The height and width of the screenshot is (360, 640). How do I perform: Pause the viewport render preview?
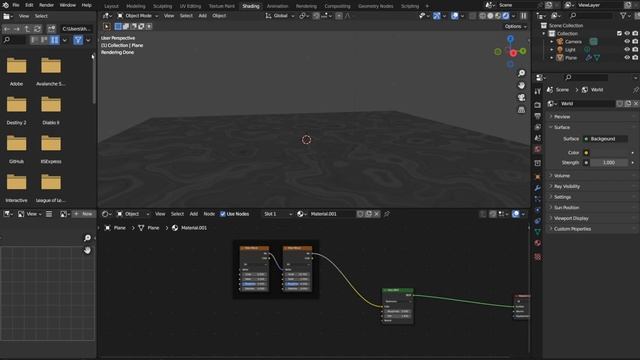[x=524, y=16]
